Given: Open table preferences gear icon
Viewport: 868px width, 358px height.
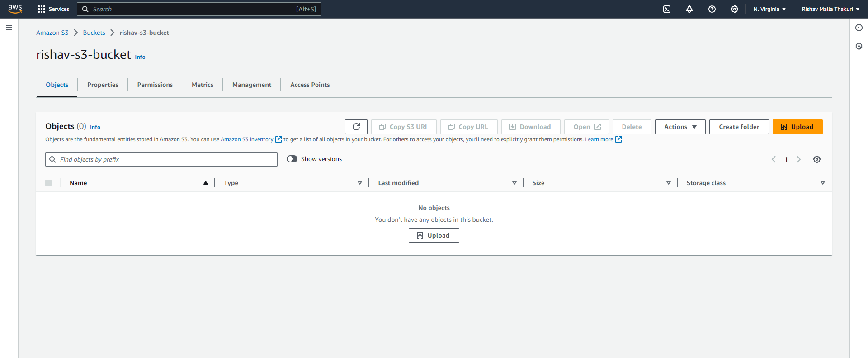Looking at the screenshot, I should pyautogui.click(x=817, y=159).
